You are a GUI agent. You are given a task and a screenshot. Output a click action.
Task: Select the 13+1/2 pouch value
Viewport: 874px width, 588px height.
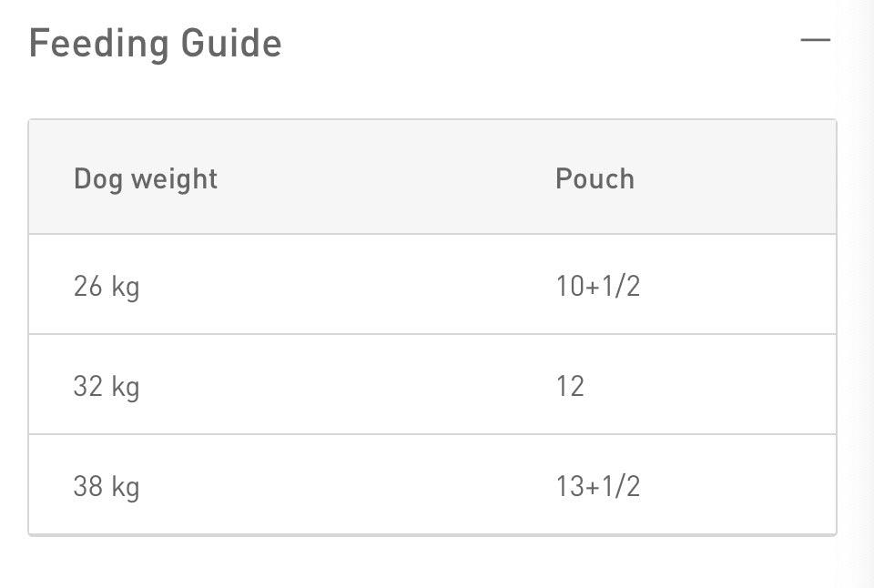[598, 486]
